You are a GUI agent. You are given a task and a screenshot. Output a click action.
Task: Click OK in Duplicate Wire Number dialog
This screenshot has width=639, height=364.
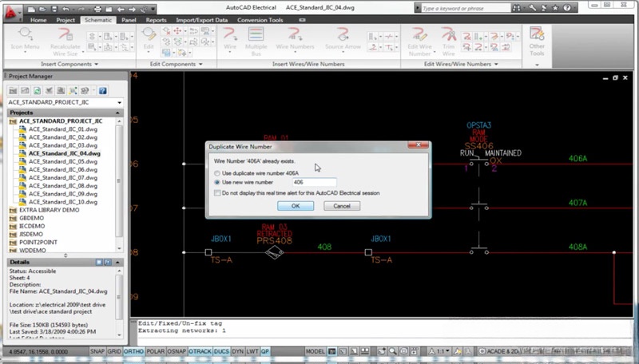[296, 206]
